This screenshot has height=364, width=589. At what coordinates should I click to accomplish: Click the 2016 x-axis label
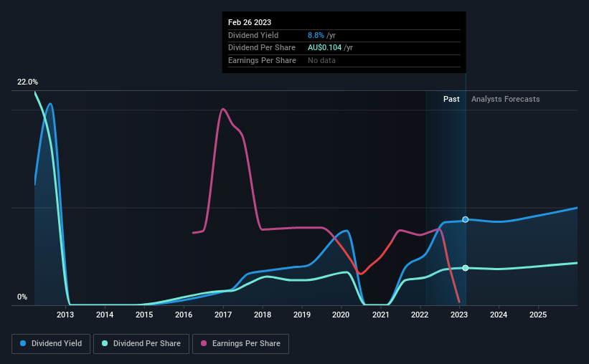[x=184, y=315]
